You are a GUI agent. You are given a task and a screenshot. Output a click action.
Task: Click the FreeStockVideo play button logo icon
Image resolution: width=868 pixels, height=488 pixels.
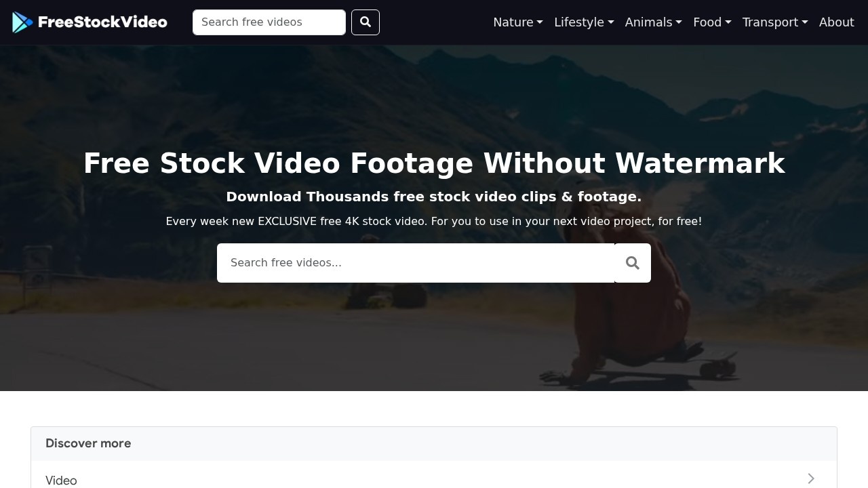pyautogui.click(x=22, y=22)
